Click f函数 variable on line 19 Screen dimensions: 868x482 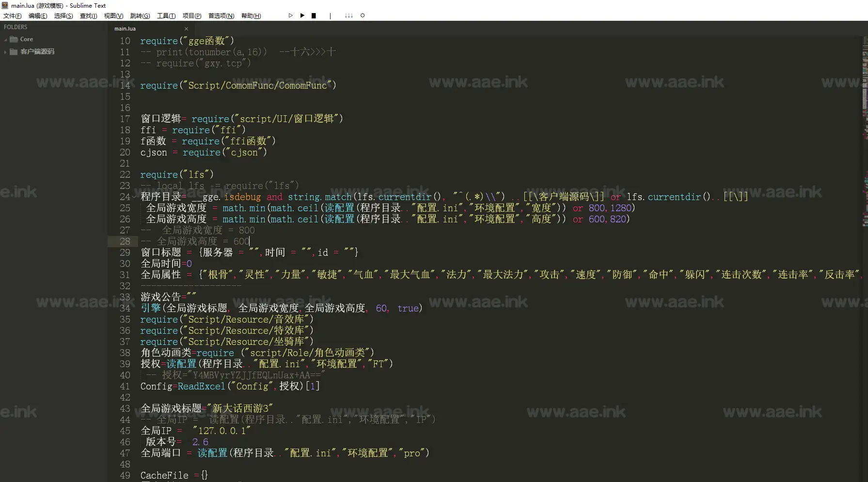pos(153,141)
